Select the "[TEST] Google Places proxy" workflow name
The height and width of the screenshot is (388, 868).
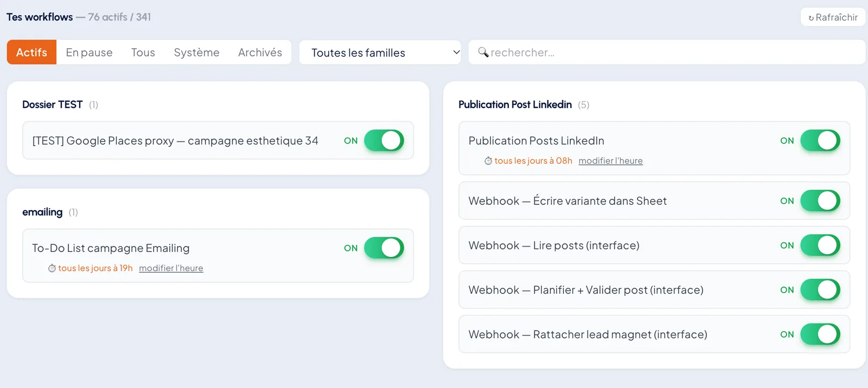(x=175, y=141)
